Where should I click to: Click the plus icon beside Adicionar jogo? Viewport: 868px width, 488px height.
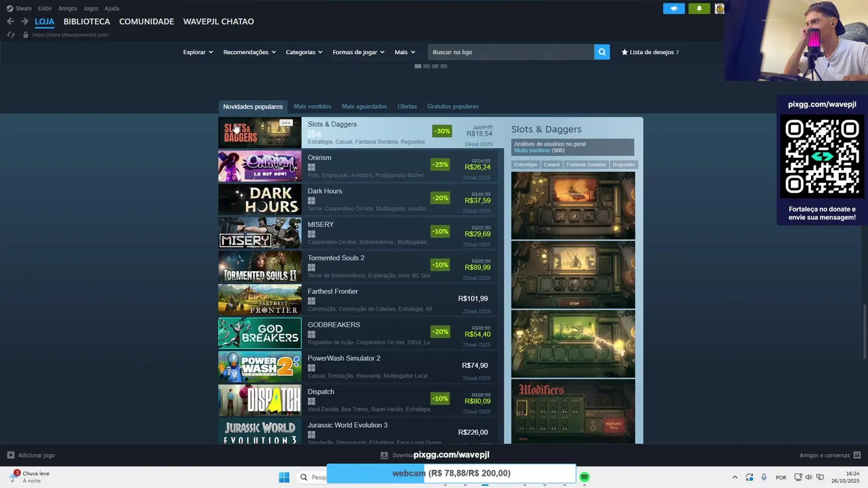click(x=10, y=455)
